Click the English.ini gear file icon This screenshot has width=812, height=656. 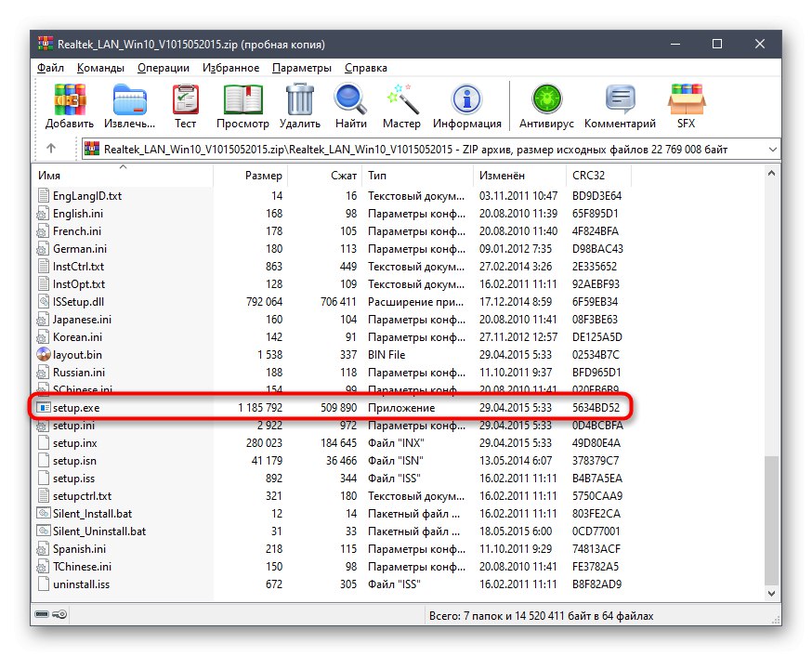pos(44,214)
